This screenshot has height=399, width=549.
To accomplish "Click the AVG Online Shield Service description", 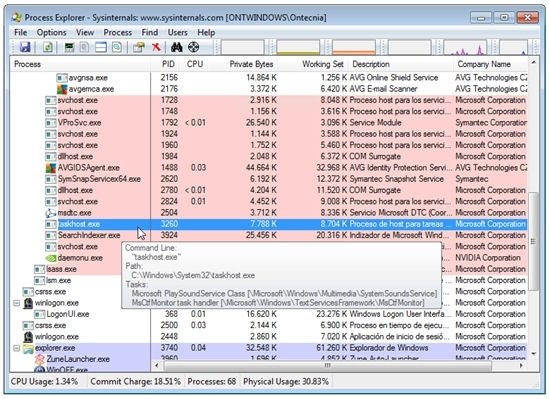I will [x=394, y=78].
